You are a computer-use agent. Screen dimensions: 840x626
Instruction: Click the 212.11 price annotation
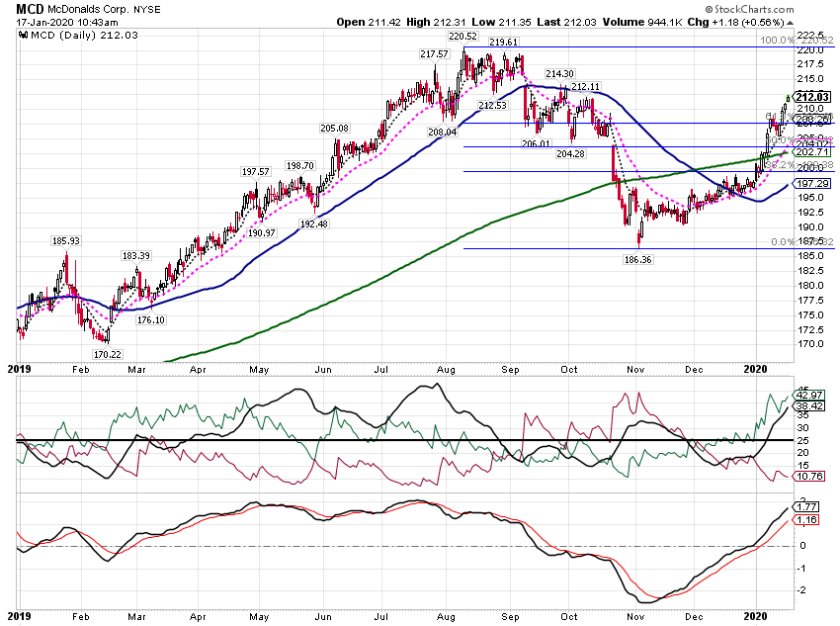(x=586, y=87)
